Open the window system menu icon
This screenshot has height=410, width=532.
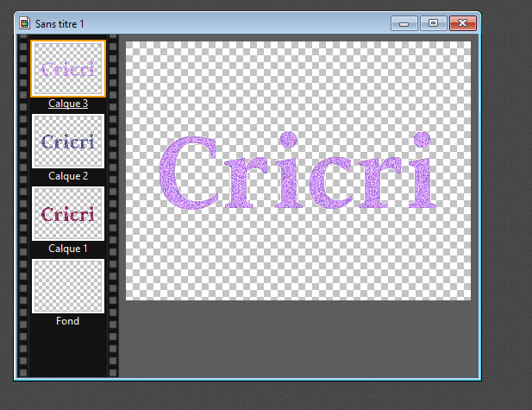pos(24,22)
